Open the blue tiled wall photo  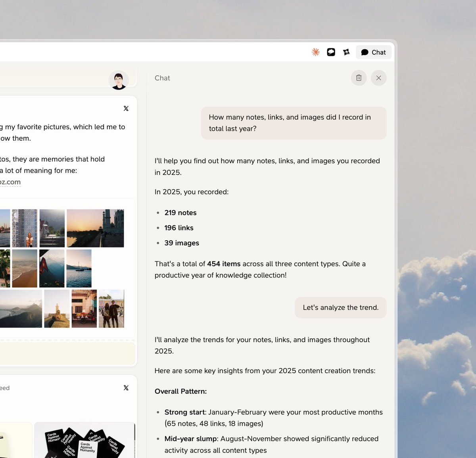click(25, 228)
